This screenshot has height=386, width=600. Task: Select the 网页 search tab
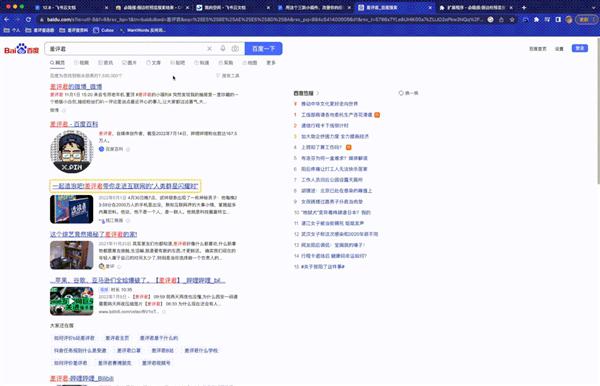[57, 62]
